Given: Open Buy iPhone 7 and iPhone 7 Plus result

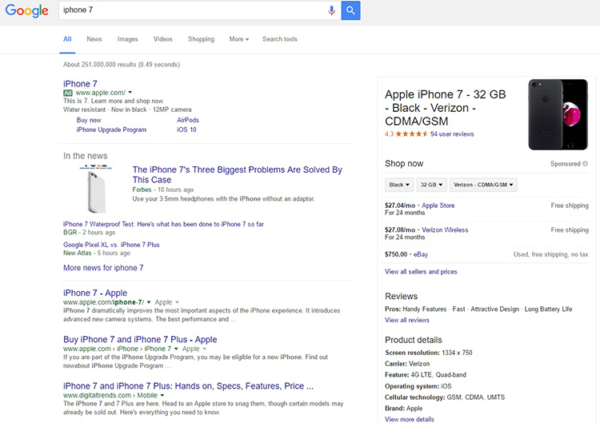Looking at the screenshot, I should 140,340.
